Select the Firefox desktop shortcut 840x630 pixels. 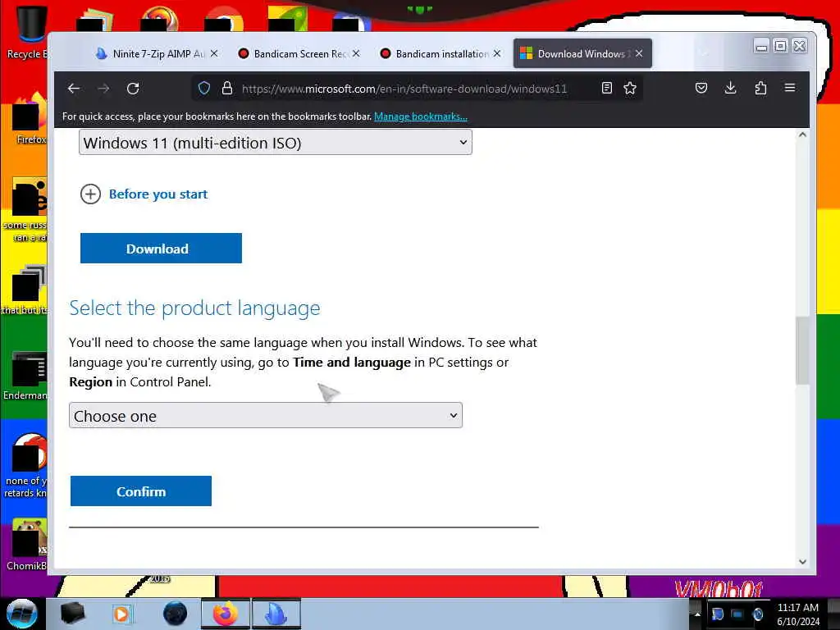pyautogui.click(x=30, y=119)
